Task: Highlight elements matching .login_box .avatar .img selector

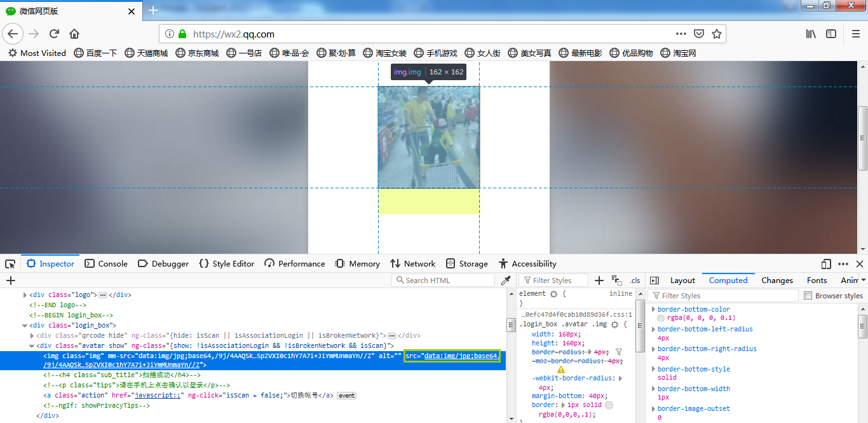Action: 614,324
